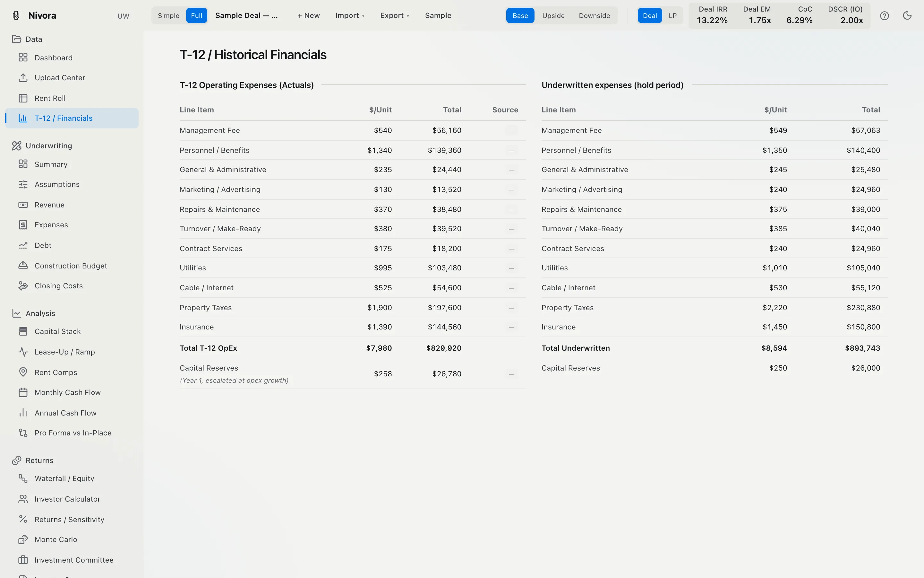Go to the Summary page
The image size is (924, 578).
click(x=72, y=164)
